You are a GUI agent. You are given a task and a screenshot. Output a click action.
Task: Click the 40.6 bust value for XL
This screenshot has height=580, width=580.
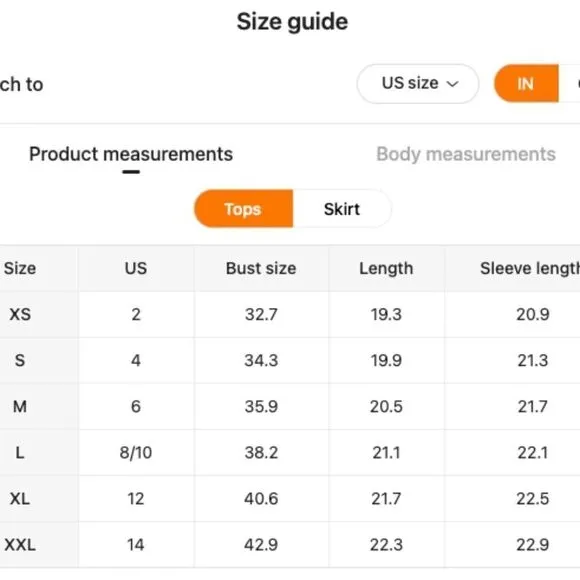pos(261,499)
